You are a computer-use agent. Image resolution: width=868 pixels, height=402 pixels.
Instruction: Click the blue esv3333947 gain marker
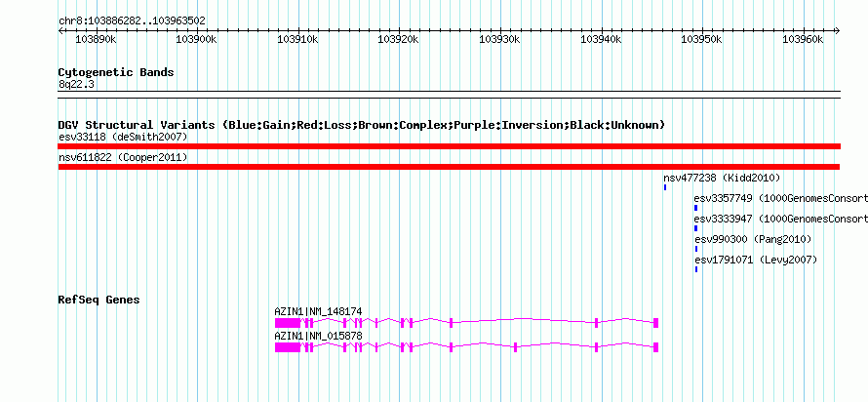pyautogui.click(x=695, y=228)
